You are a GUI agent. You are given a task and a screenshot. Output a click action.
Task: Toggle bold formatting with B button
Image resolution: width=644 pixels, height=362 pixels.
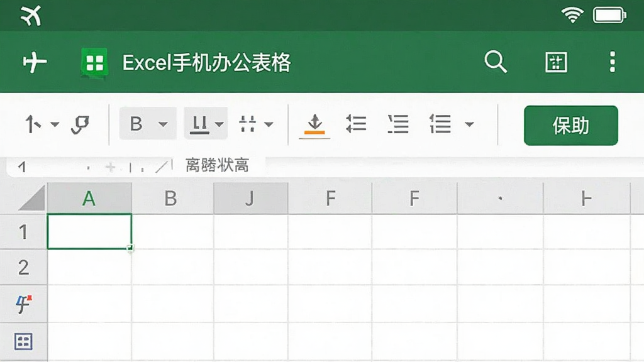[136, 124]
